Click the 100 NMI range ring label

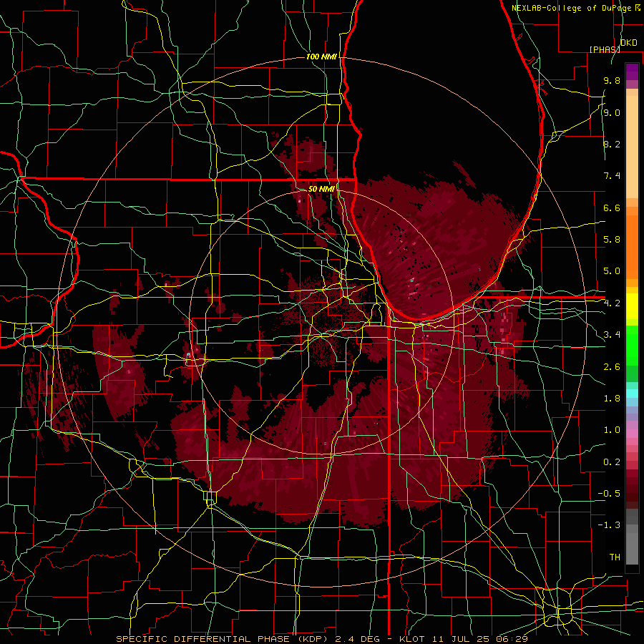tap(321, 57)
